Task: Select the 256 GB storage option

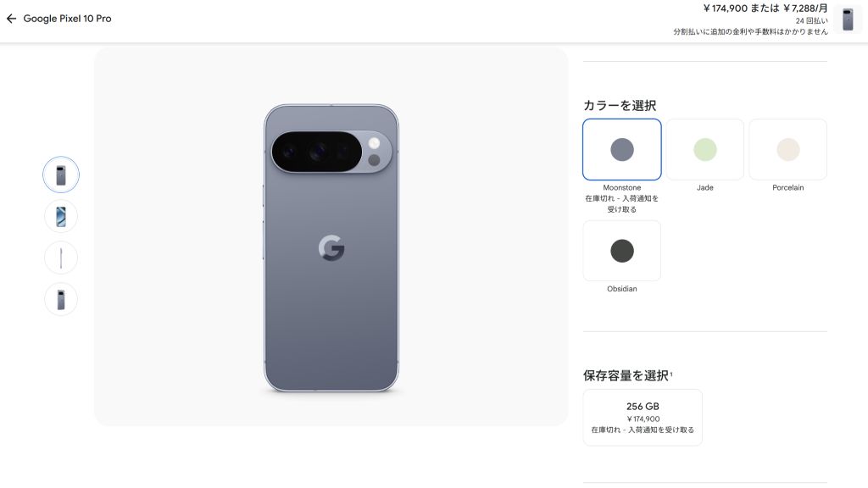Action: pos(643,417)
